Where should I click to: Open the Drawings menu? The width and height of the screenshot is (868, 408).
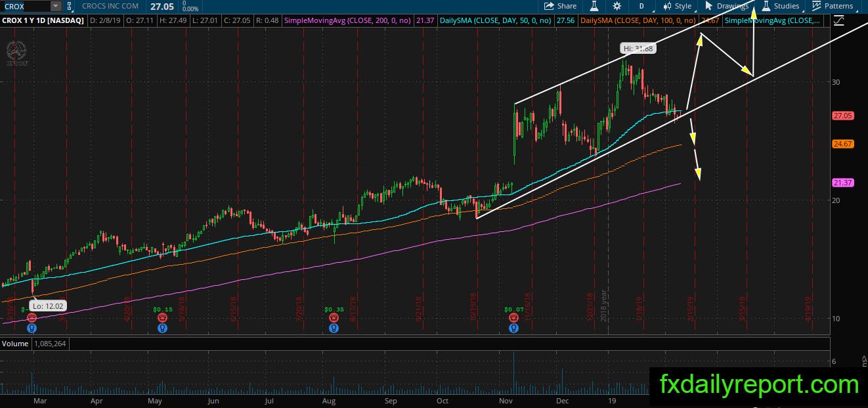point(726,6)
